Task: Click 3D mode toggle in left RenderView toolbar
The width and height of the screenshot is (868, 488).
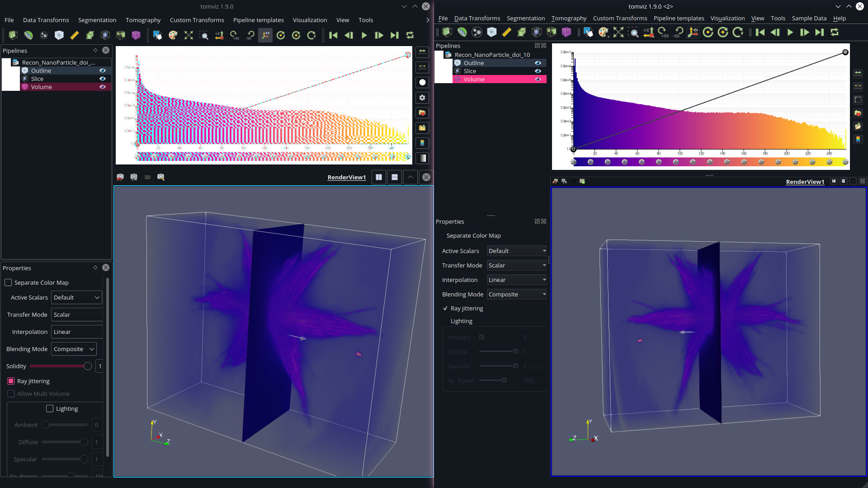Action: point(147,177)
